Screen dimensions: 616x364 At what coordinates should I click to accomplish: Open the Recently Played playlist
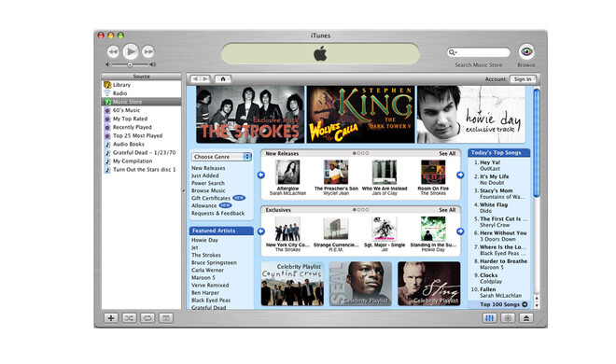(x=142, y=127)
